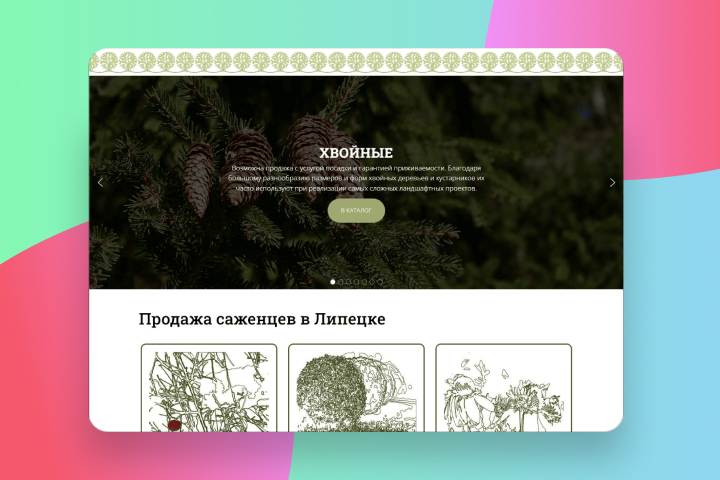Viewport: 720px width, 480px height.
Task: Open the flowers sketch card
Action: coord(504,388)
